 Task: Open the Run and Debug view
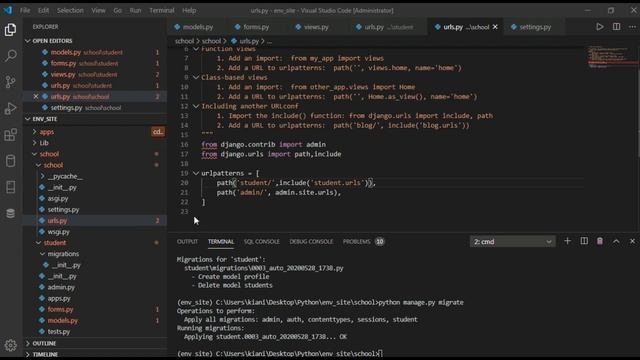[x=11, y=108]
